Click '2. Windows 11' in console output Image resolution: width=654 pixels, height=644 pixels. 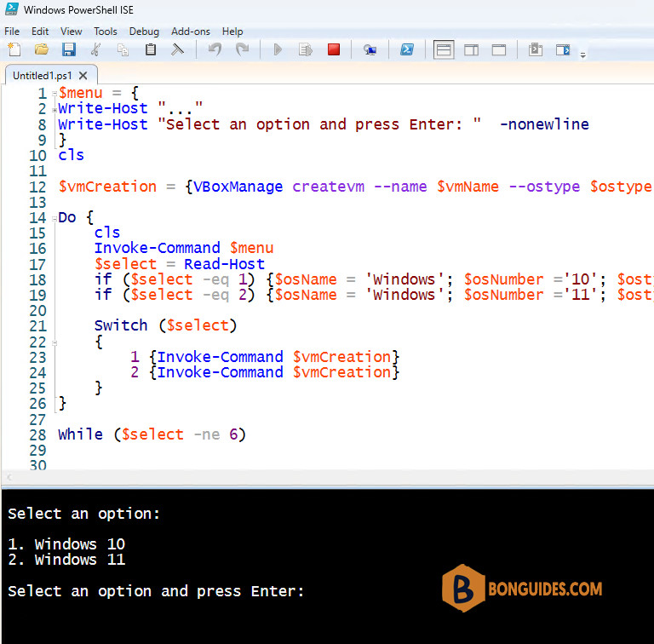point(66,560)
